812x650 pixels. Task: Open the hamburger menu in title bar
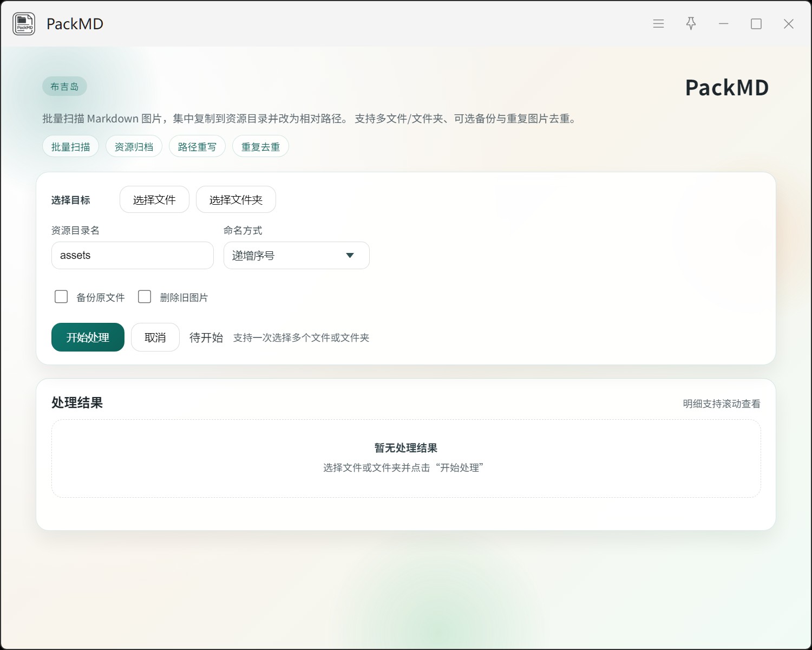[x=658, y=24]
